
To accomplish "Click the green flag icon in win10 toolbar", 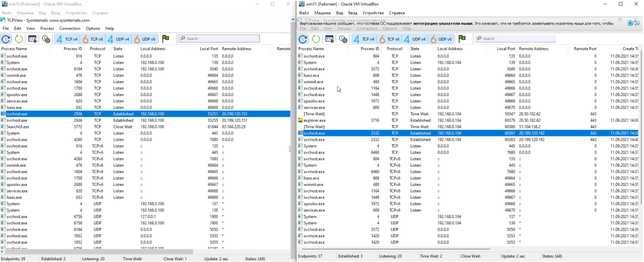I will 165,38.
